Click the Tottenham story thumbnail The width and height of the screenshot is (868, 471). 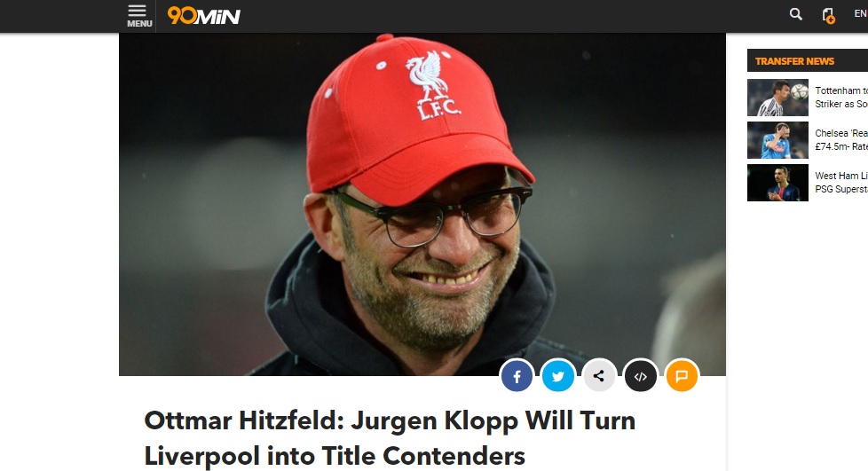777,98
